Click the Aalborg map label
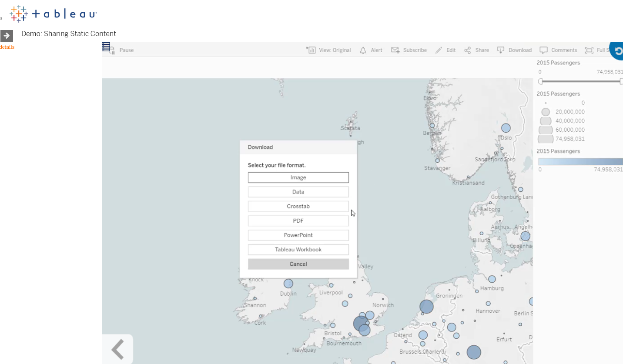This screenshot has height=364, width=623. [490, 209]
